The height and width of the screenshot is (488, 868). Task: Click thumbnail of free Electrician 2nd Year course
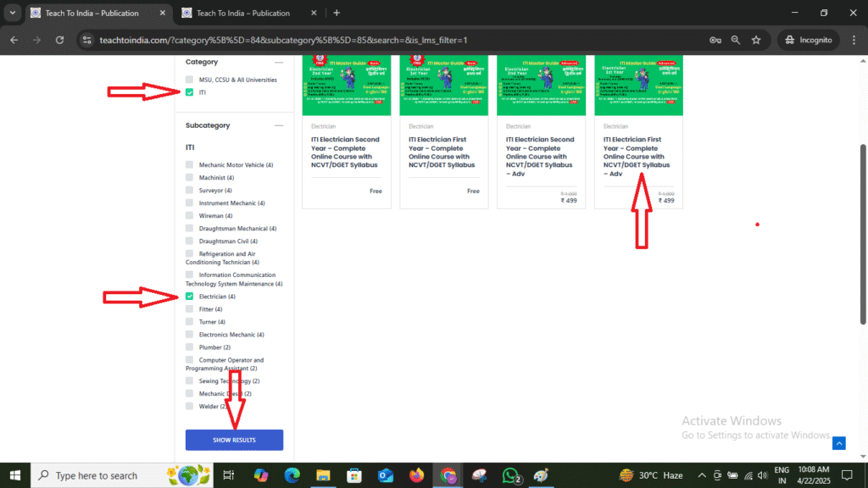click(x=347, y=86)
